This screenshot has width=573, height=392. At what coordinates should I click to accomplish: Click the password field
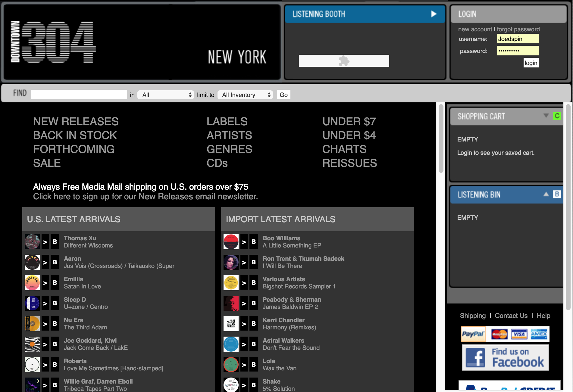point(518,51)
